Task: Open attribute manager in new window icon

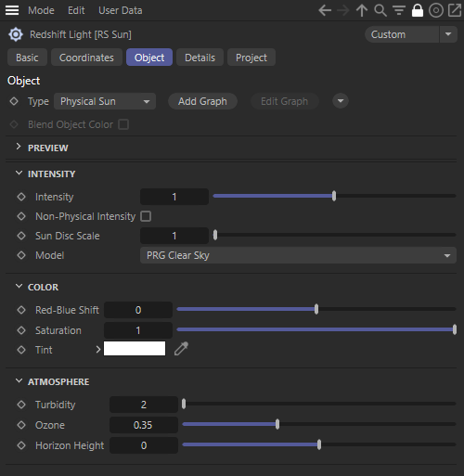Action: pos(455,10)
